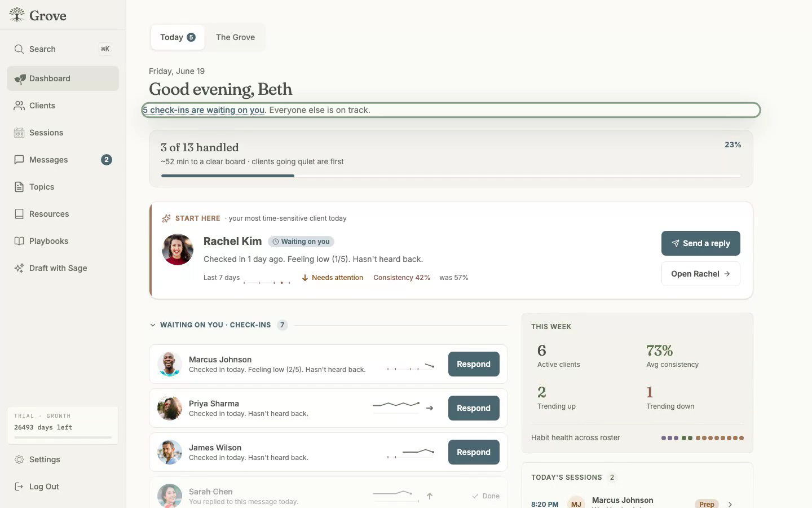This screenshot has height=508, width=812.
Task: Click the Sessions calendar icon
Action: pos(19,133)
